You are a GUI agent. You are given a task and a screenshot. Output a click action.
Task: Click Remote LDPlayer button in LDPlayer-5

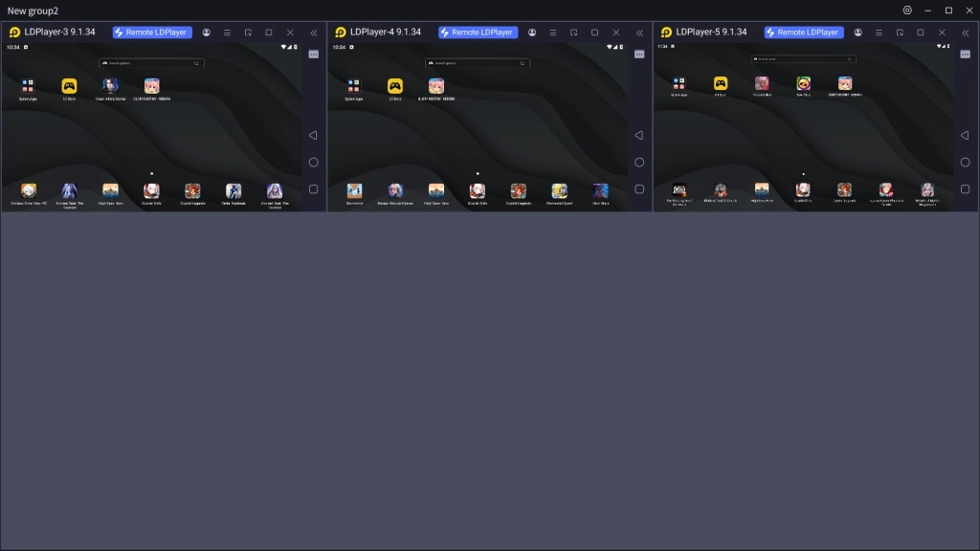802,32
